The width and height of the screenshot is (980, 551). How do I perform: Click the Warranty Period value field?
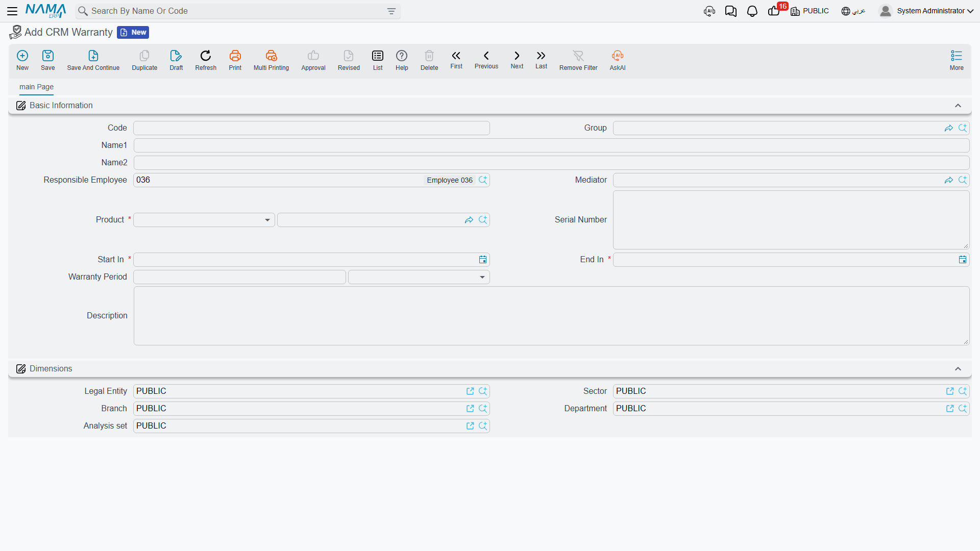239,277
